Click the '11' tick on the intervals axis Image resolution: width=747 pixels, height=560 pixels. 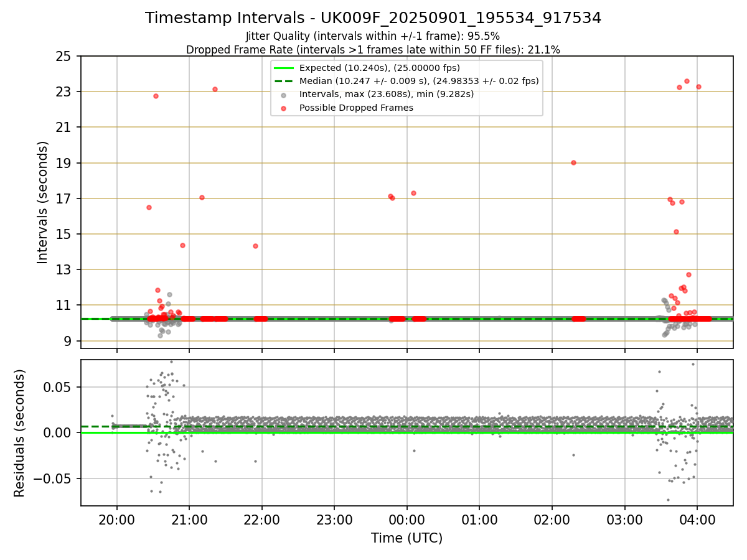(x=63, y=306)
